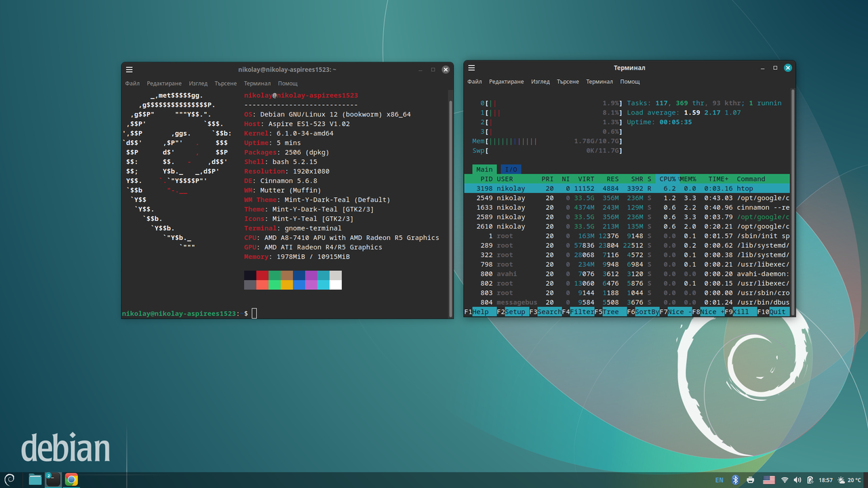Open Редактиране menu in the htop window
Screen dimensions: 868x488
pos(507,81)
